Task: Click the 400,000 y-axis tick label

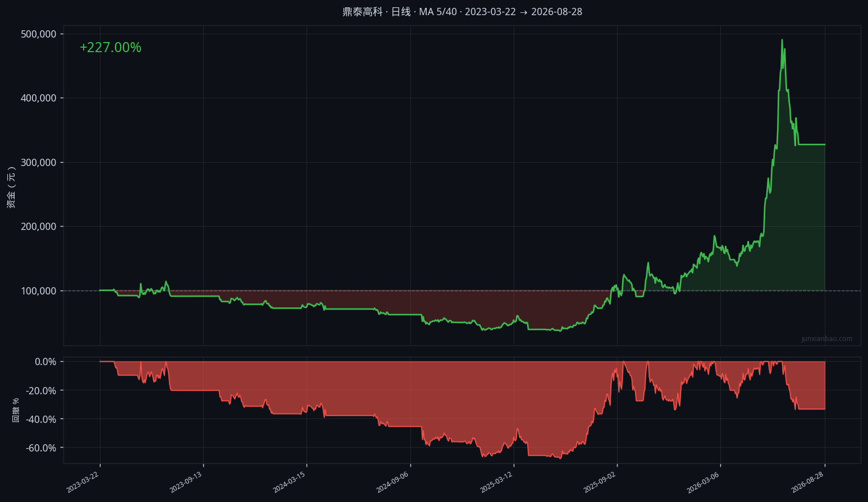Action: click(39, 98)
